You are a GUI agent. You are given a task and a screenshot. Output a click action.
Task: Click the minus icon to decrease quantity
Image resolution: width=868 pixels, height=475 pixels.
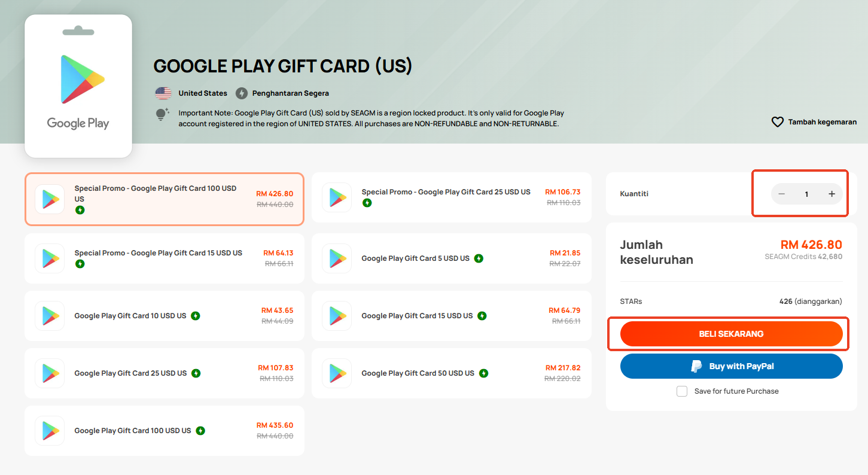pyautogui.click(x=781, y=194)
